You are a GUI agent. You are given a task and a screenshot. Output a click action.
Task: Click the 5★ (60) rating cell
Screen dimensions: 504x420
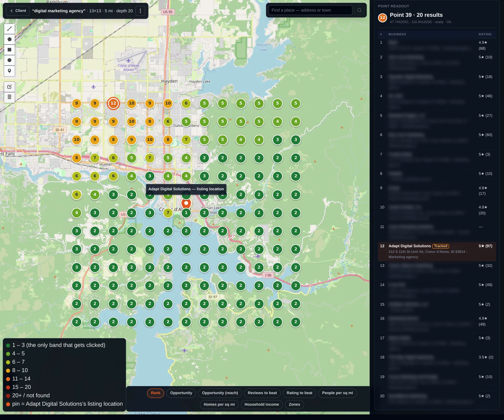click(485, 135)
